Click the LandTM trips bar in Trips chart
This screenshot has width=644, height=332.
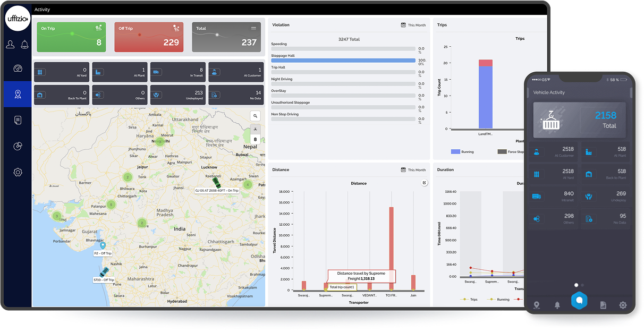[x=486, y=94]
